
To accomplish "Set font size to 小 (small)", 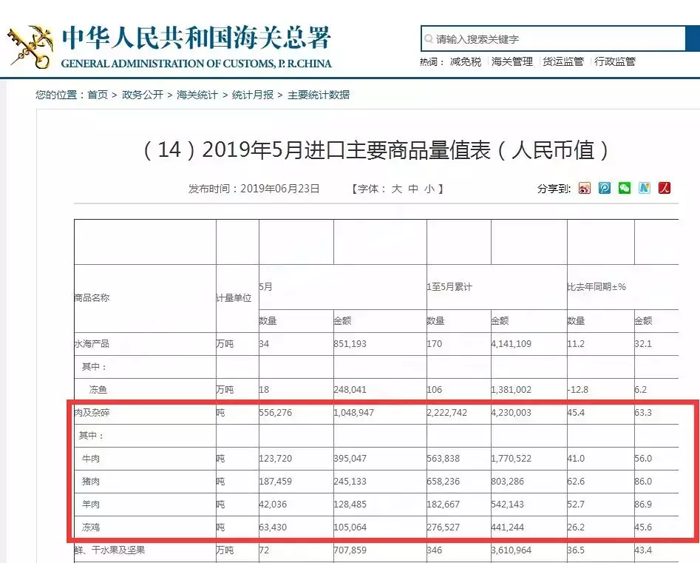I will point(429,189).
